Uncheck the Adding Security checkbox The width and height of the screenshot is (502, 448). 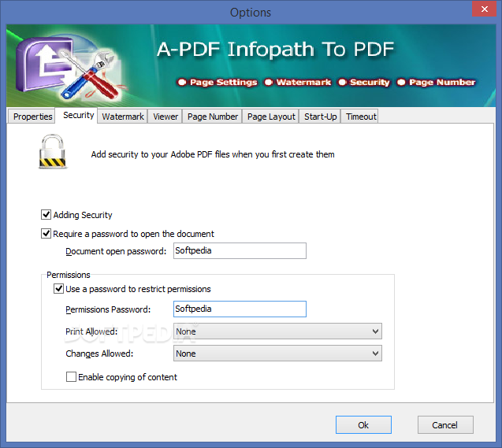click(46, 215)
